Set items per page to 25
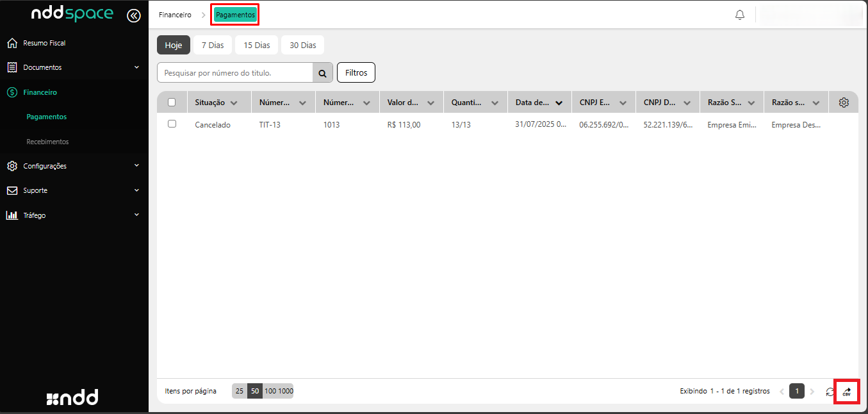 (239, 391)
